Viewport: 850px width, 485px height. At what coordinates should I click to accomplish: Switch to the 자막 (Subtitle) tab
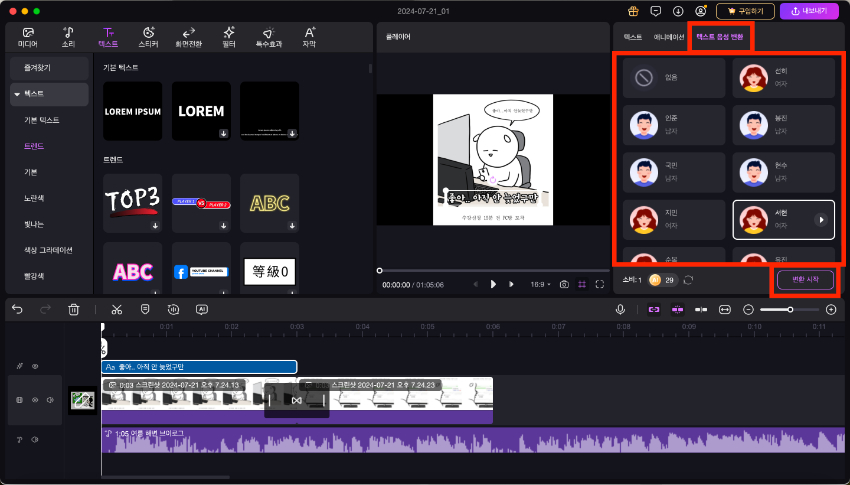click(309, 37)
